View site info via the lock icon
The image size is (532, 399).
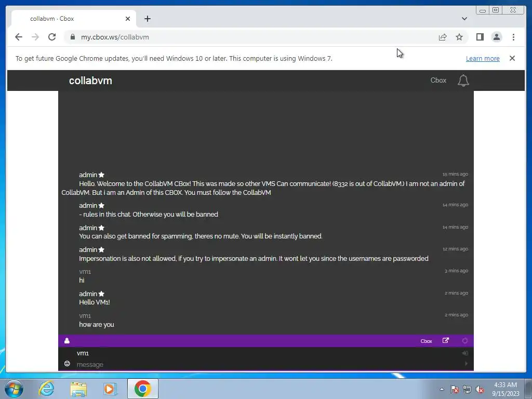click(x=73, y=37)
